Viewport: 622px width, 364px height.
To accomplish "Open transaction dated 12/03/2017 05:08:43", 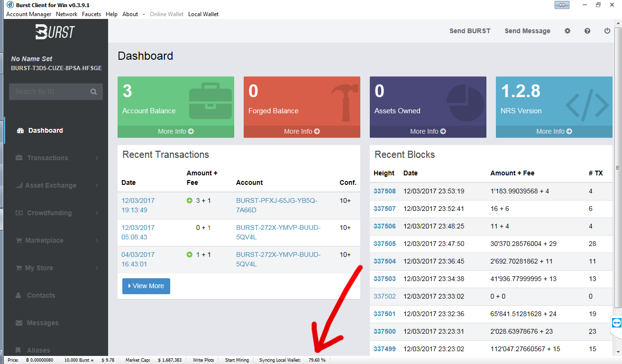I will point(138,232).
